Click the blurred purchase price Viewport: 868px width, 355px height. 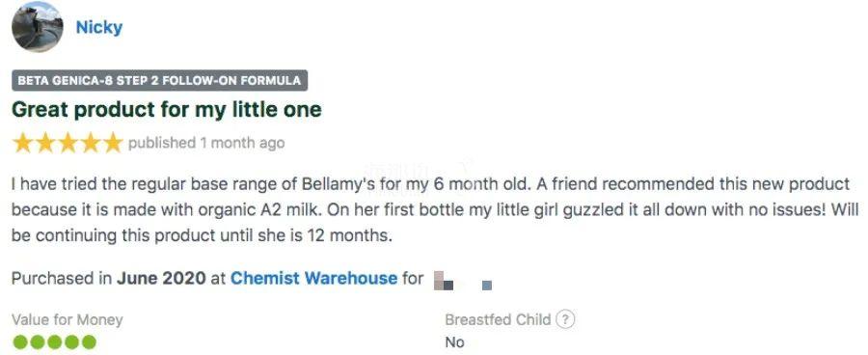[463, 281]
